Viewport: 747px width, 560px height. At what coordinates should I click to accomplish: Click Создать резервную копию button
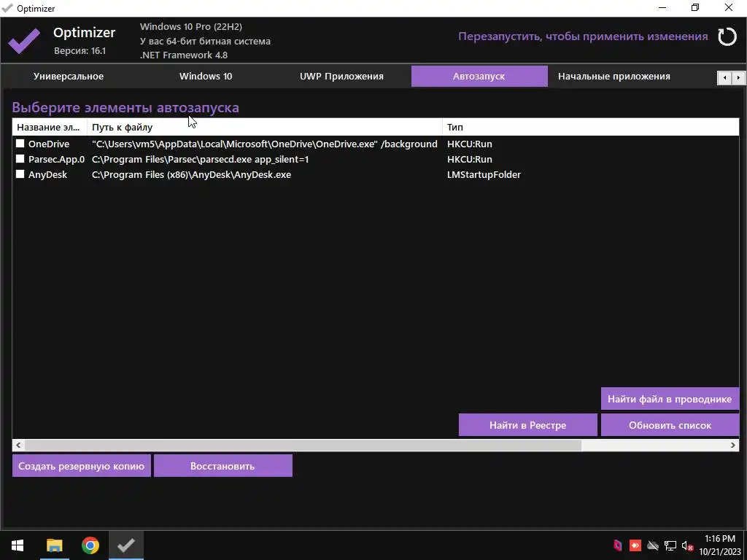coord(82,466)
